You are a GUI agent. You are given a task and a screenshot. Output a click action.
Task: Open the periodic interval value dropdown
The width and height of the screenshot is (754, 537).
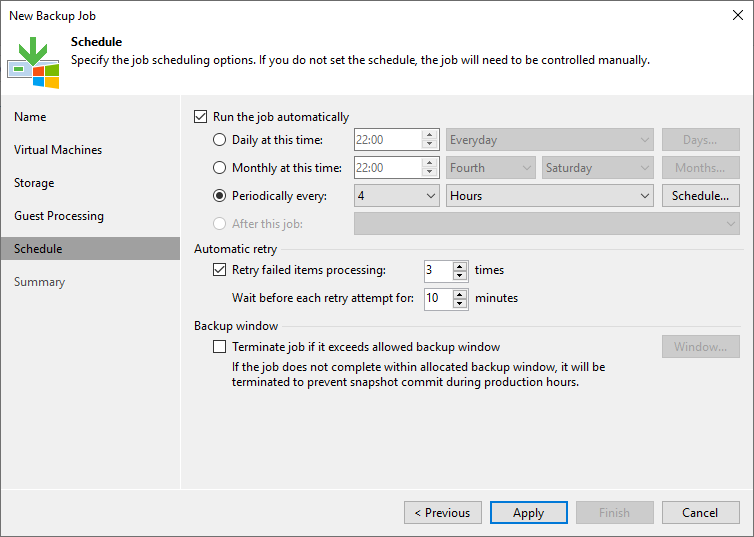click(x=397, y=196)
